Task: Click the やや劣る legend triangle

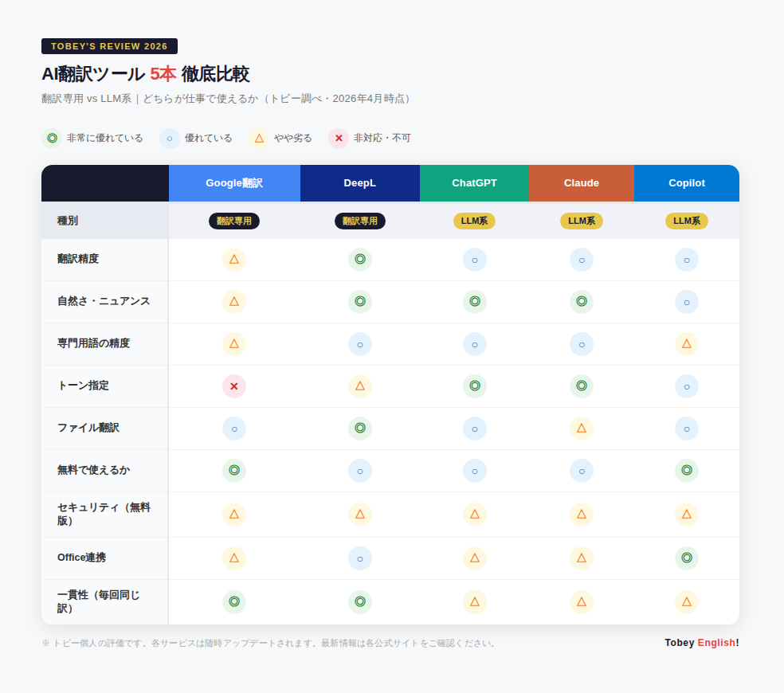Action: (x=258, y=138)
